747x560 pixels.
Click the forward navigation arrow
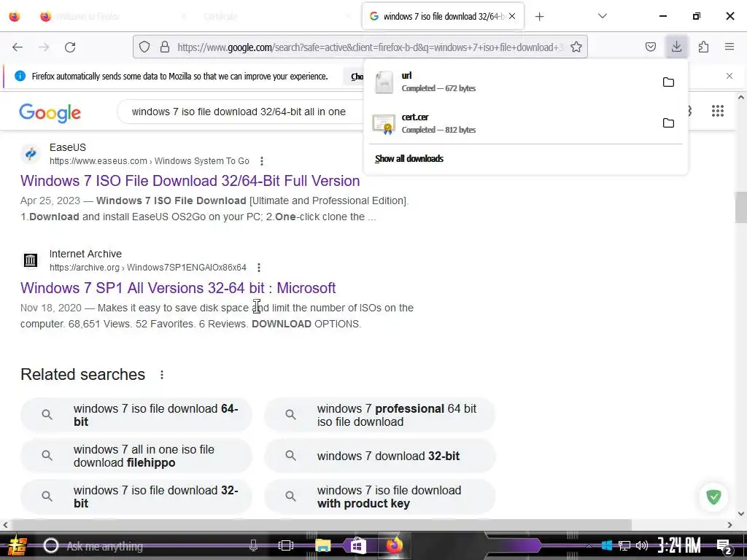point(44,47)
